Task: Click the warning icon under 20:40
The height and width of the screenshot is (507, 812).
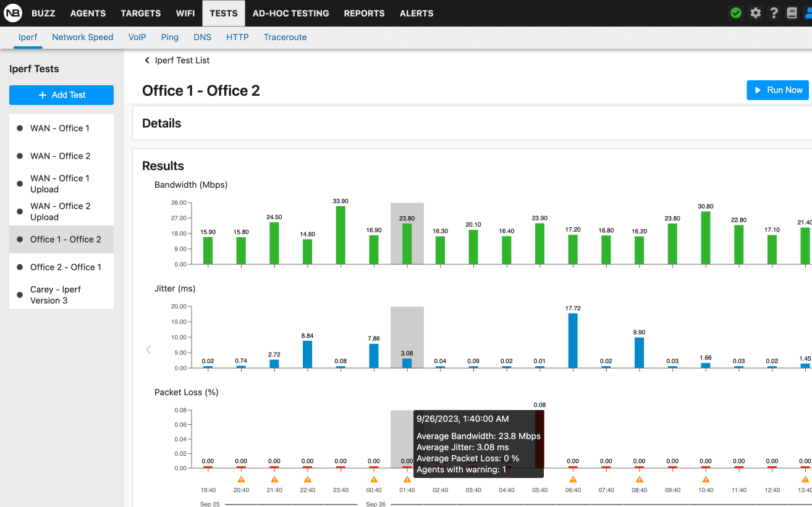Action: [x=241, y=479]
